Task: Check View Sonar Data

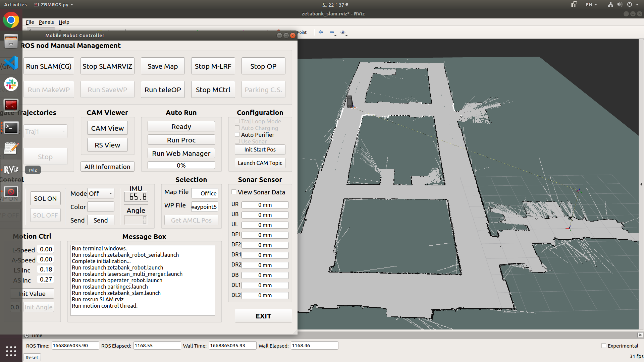Action: (x=234, y=192)
